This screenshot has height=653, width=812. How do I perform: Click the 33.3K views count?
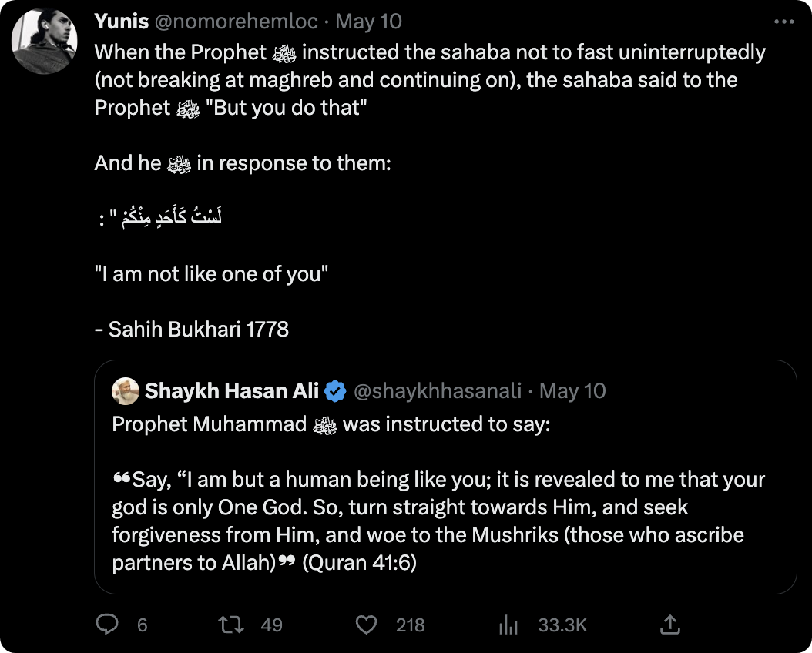tap(562, 625)
